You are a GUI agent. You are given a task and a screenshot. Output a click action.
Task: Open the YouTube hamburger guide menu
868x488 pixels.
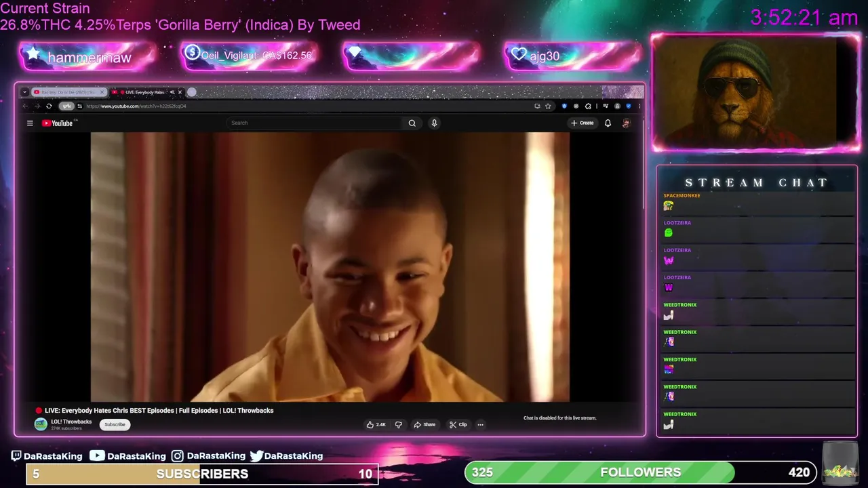click(30, 123)
